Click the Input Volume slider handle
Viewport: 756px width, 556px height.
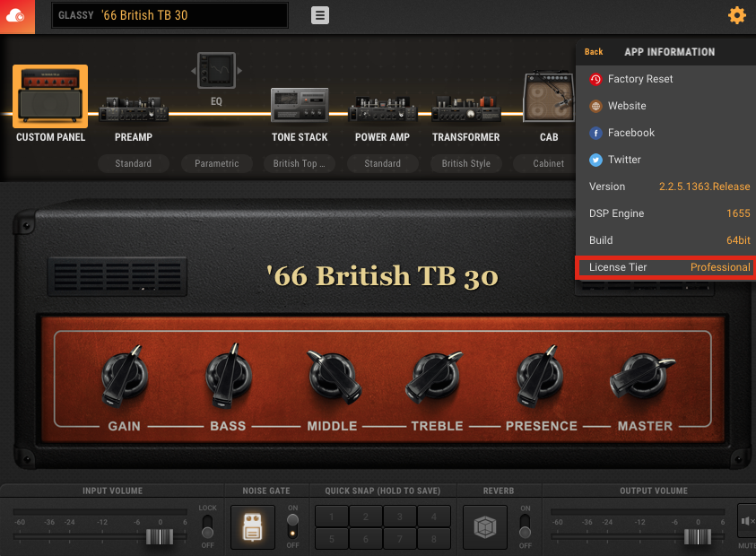click(160, 536)
